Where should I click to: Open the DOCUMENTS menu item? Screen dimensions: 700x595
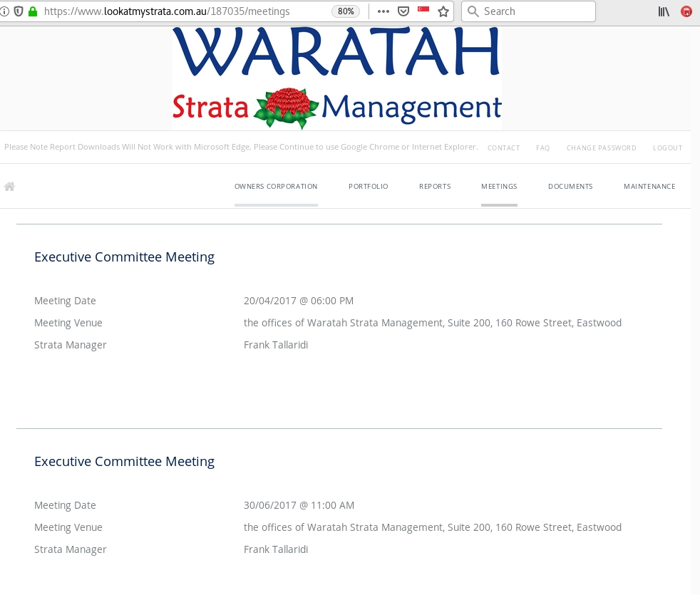pyautogui.click(x=570, y=187)
